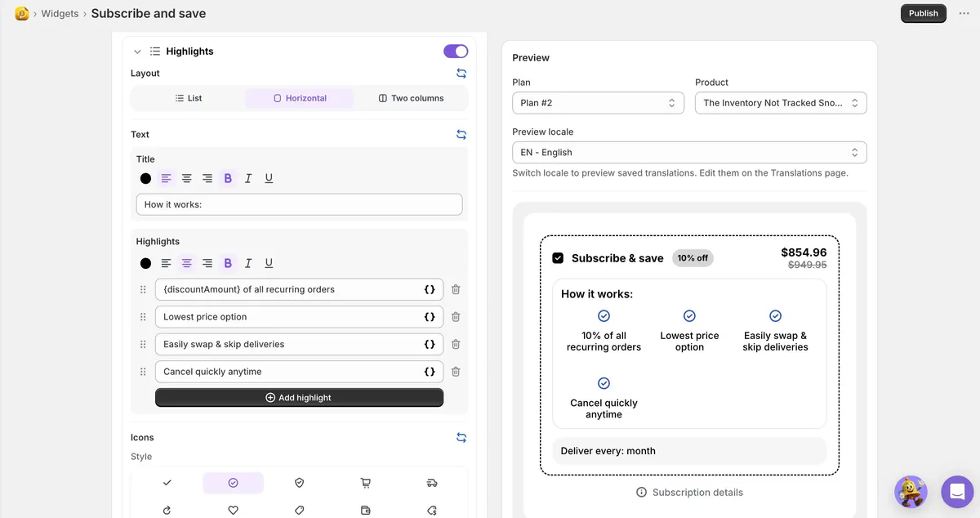Toggle bold for Highlights
This screenshot has width=980, height=518.
coord(228,263)
